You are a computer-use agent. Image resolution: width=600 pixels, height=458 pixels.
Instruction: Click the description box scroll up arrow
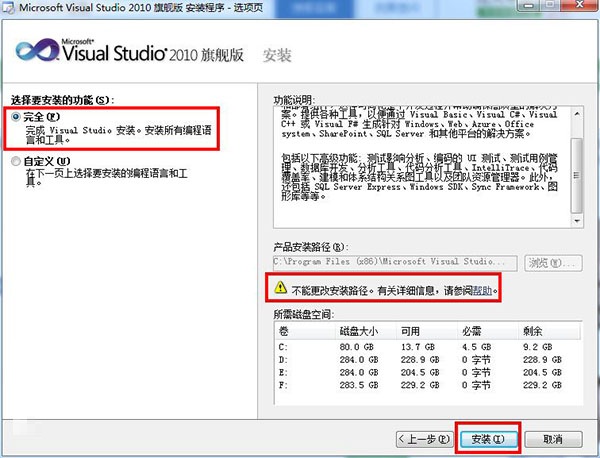pos(577,114)
